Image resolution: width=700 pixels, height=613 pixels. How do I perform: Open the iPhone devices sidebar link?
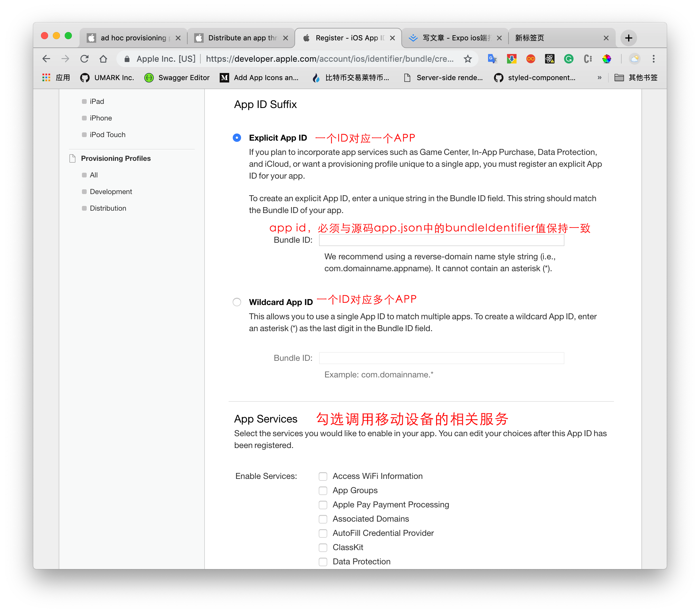click(101, 118)
